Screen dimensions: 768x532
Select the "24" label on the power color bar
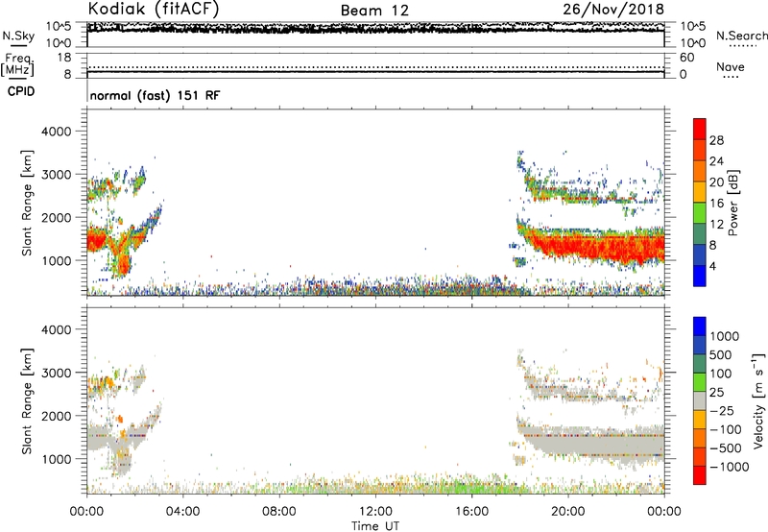(716, 161)
